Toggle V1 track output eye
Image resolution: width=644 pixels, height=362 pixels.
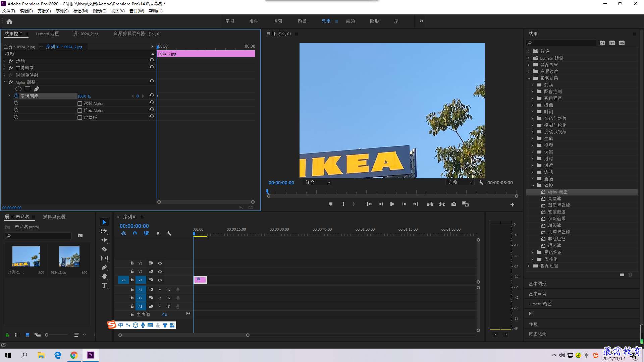coord(160,280)
